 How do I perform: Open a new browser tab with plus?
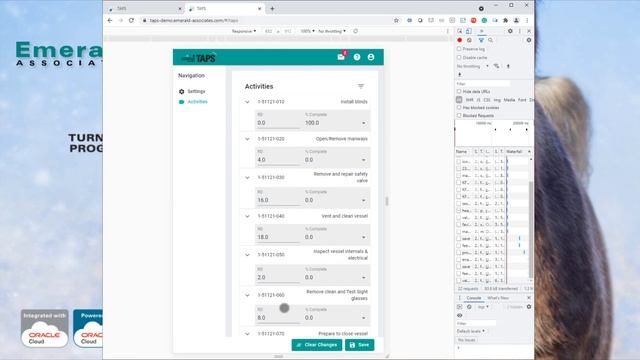click(x=272, y=8)
